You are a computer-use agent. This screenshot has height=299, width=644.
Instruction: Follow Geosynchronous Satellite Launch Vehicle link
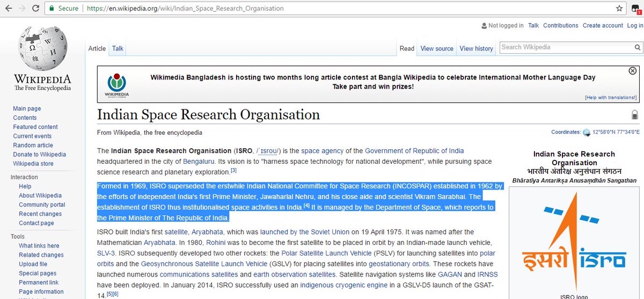pyautogui.click(x=204, y=264)
